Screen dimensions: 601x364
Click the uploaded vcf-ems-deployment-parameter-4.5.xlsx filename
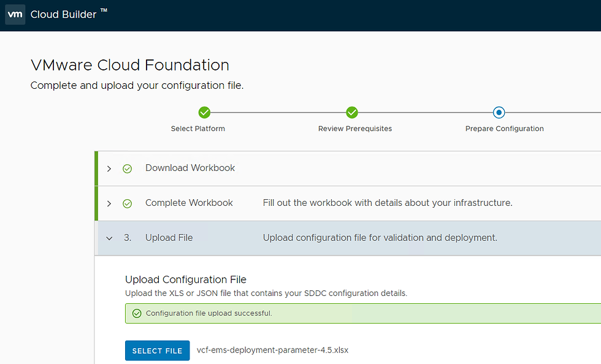click(272, 351)
